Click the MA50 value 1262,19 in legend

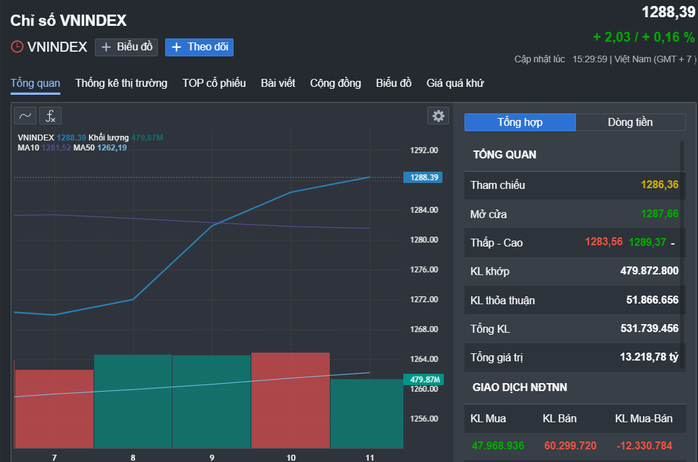point(112,148)
